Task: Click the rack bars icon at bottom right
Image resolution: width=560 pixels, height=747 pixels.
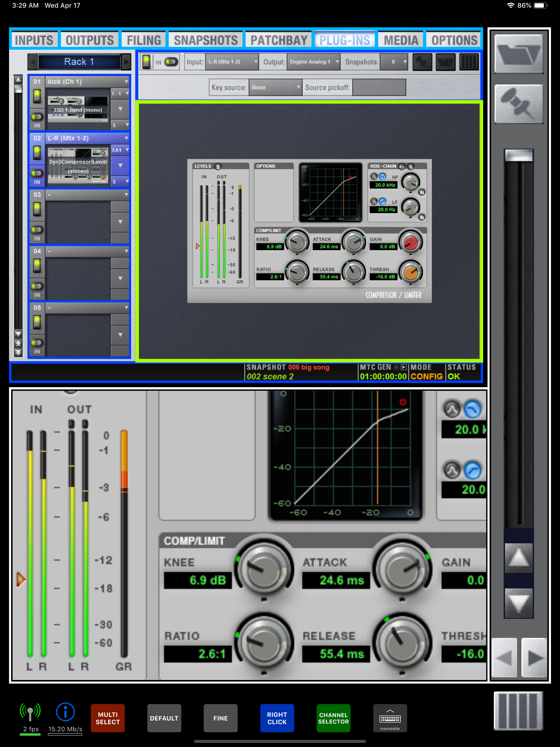Action: (518, 711)
